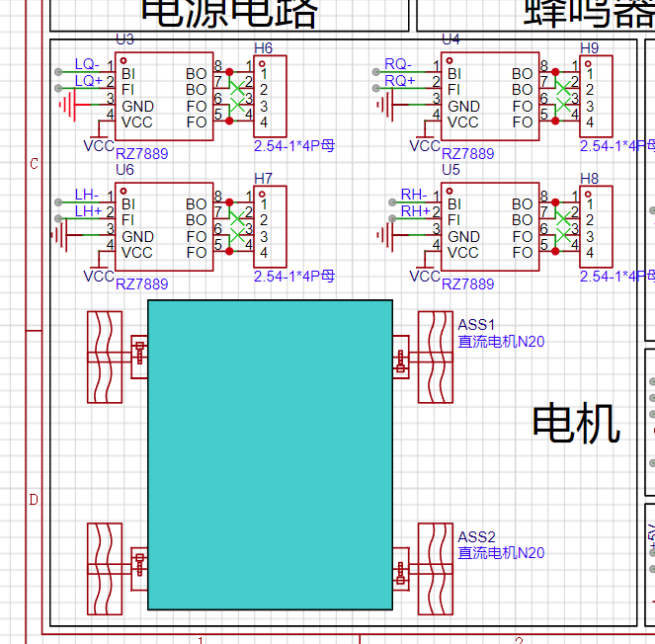The height and width of the screenshot is (644, 655).
Task: Select the U3 RZ7889 chip body
Action: tap(164, 97)
